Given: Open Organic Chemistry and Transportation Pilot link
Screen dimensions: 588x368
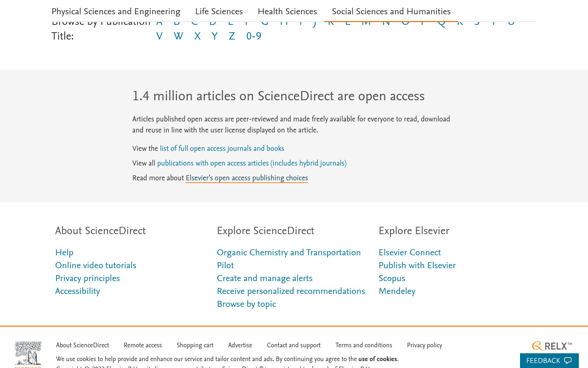Looking at the screenshot, I should click(289, 259).
